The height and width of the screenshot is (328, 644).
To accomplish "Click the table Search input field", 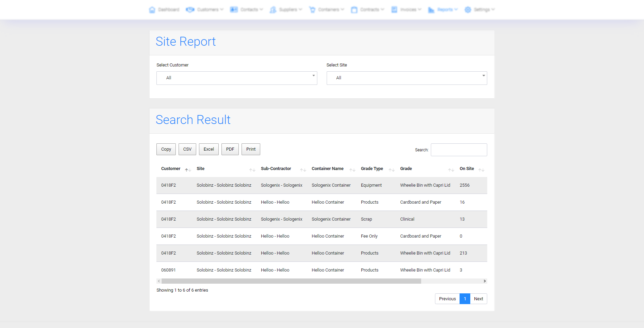I will tap(459, 150).
